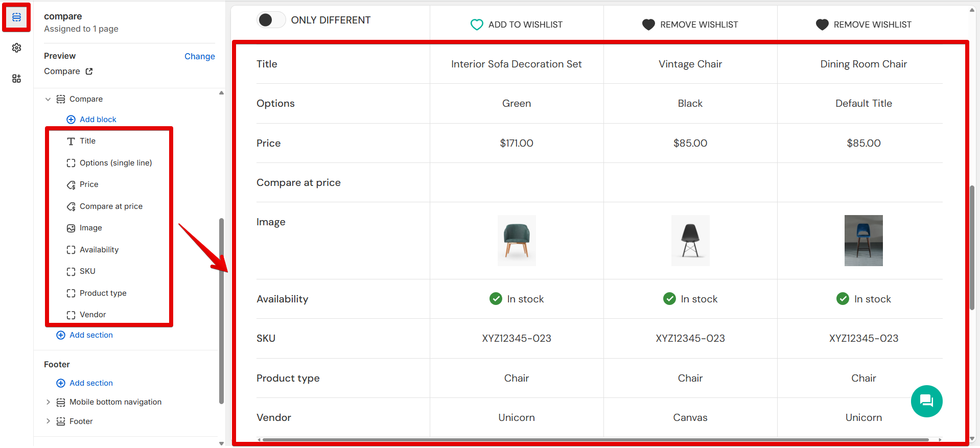Click the Change preview link

pyautogui.click(x=199, y=56)
